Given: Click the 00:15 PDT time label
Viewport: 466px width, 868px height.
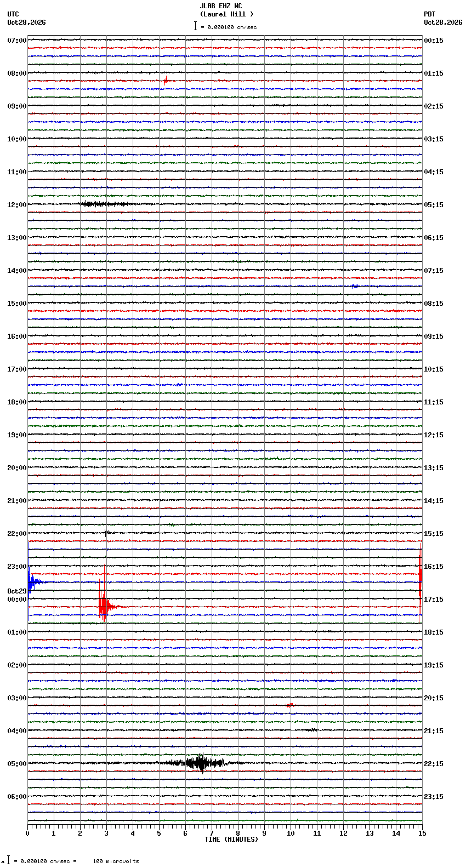Looking at the screenshot, I should (434, 41).
